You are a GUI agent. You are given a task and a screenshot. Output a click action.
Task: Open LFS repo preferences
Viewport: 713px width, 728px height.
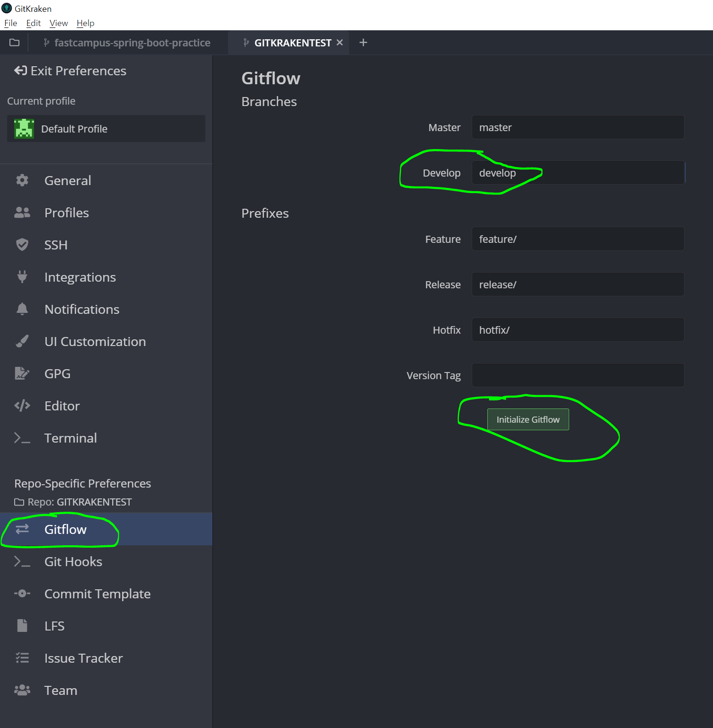click(x=106, y=626)
